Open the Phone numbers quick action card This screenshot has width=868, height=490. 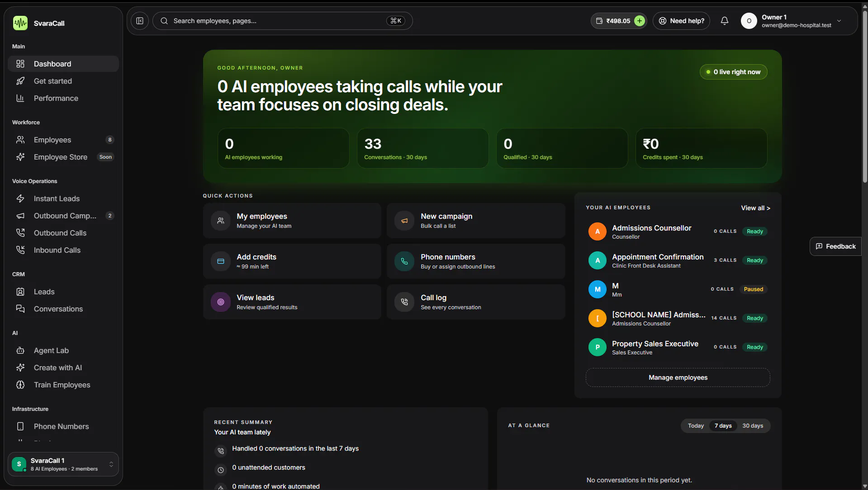pyautogui.click(x=476, y=261)
